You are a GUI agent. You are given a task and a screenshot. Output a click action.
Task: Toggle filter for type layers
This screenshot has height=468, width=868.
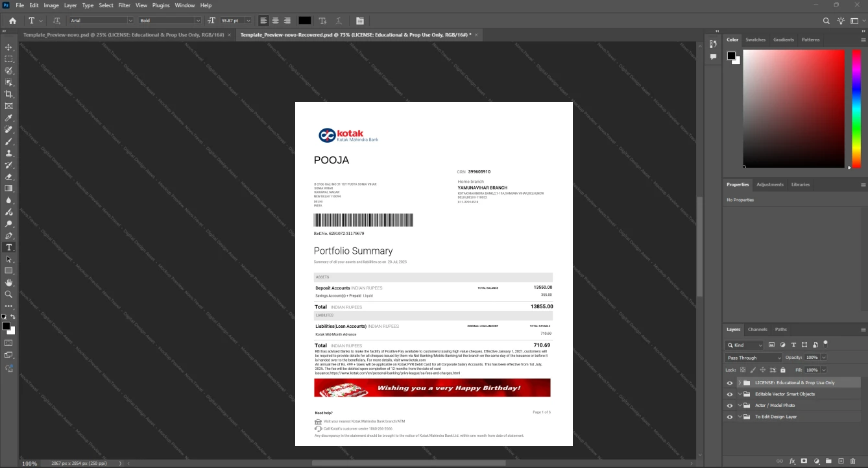[793, 345]
